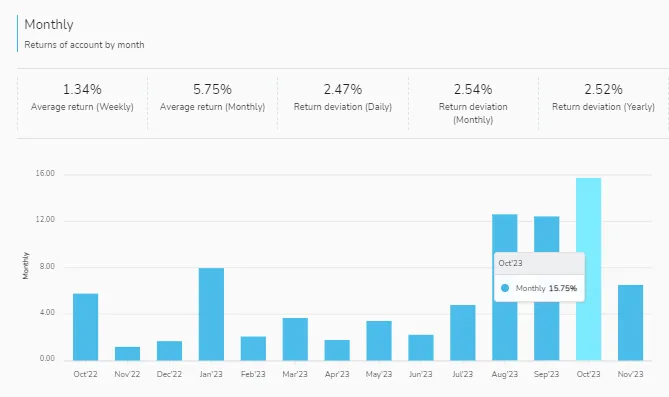Click the Oct'23 tooltip header
The image size is (669, 397).
pos(539,263)
